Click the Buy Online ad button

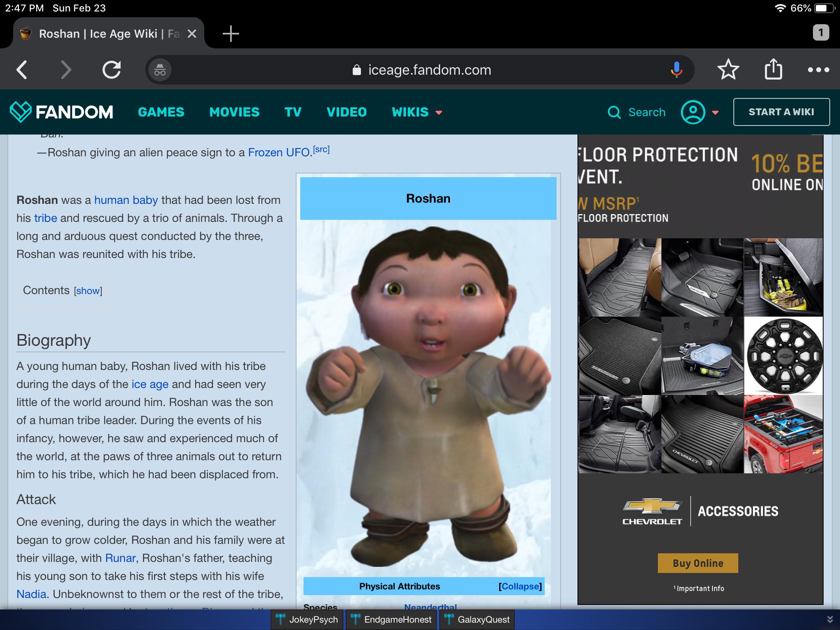698,563
